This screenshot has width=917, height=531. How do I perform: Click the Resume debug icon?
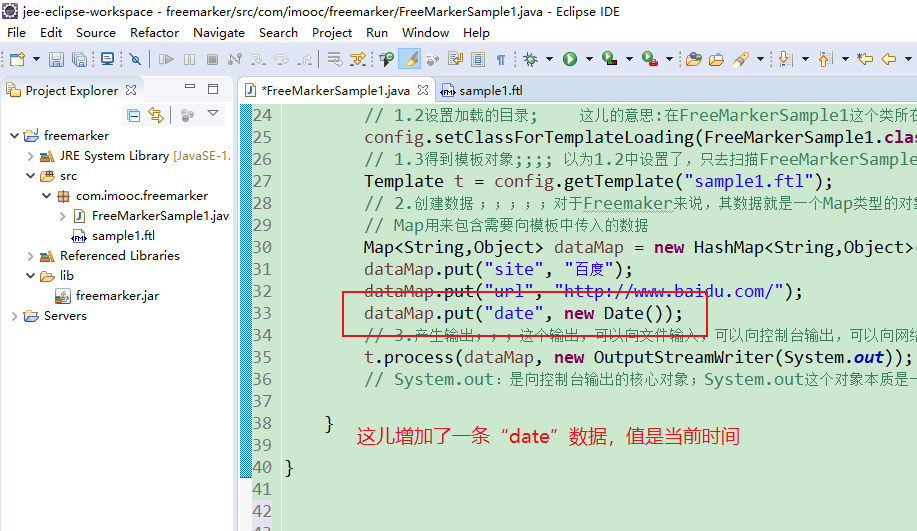coord(166,59)
